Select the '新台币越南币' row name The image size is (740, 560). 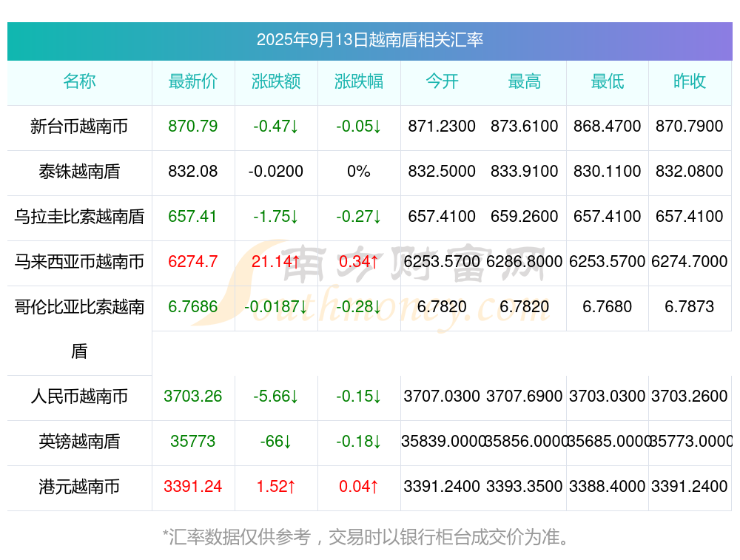[x=79, y=126]
